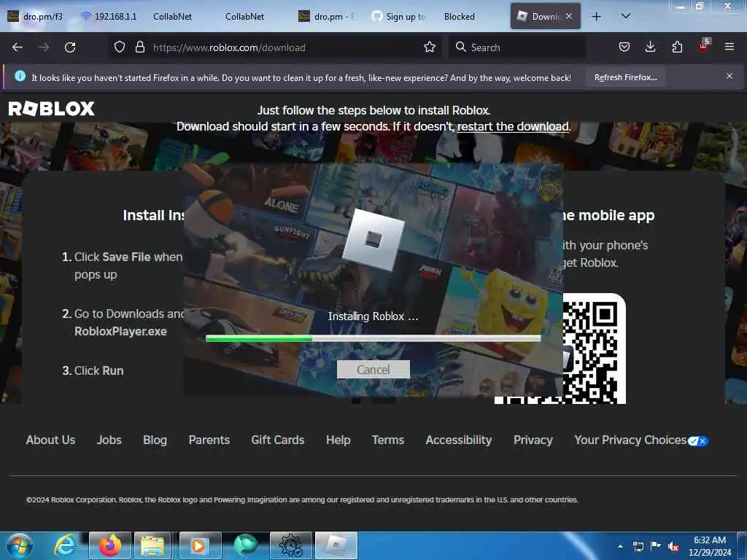The image size is (747, 560).
Task: Launch Internet Explorer from taskbar
Action: point(65,545)
